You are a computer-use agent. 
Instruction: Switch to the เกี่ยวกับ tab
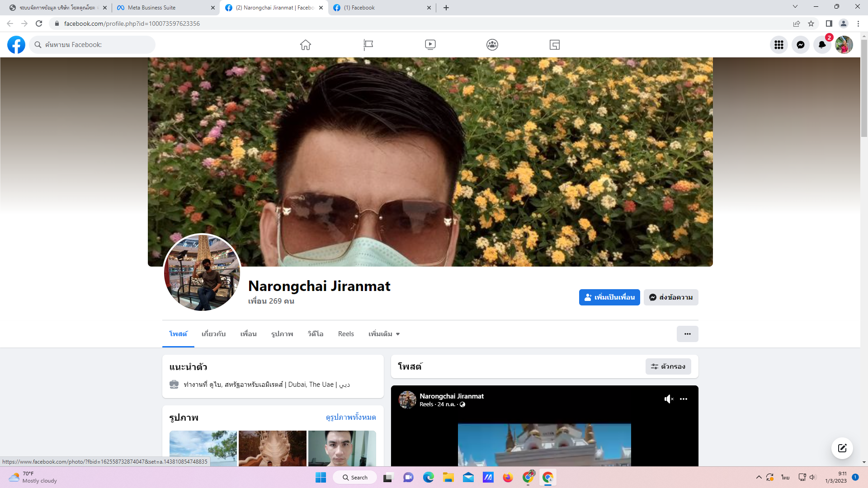[213, 334]
